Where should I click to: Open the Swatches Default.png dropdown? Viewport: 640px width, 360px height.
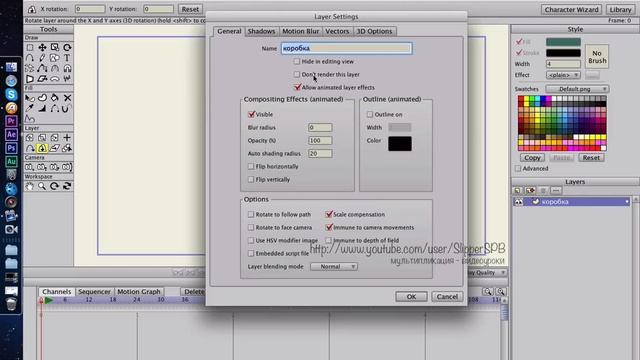point(578,89)
